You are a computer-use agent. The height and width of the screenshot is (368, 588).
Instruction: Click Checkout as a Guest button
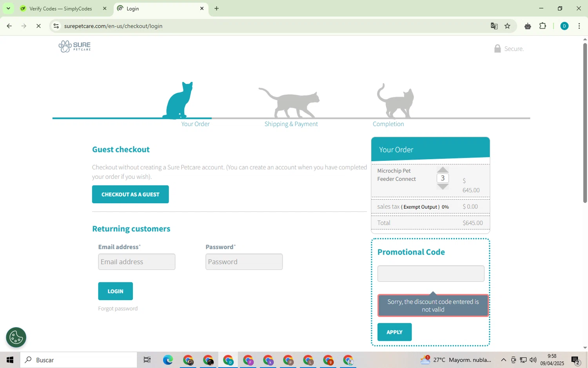coord(131,194)
